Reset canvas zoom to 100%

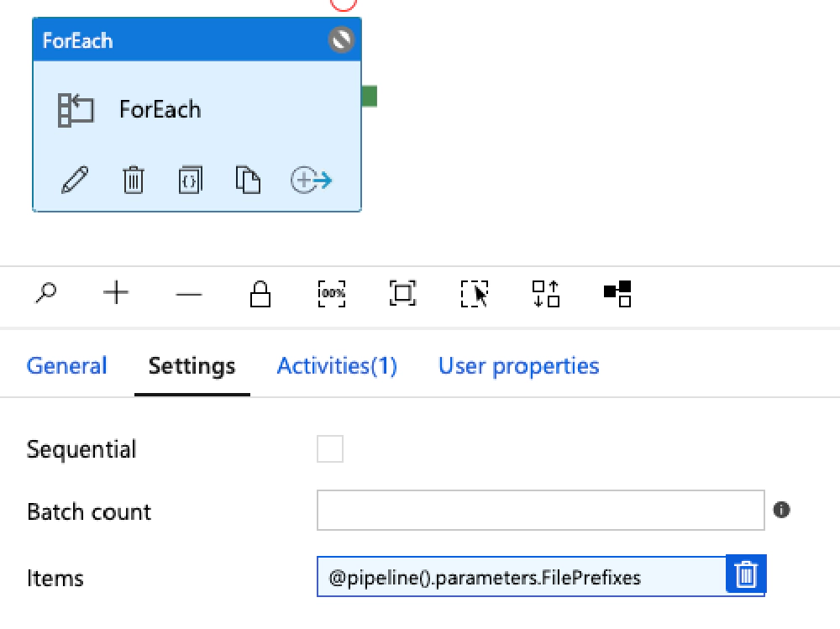331,294
